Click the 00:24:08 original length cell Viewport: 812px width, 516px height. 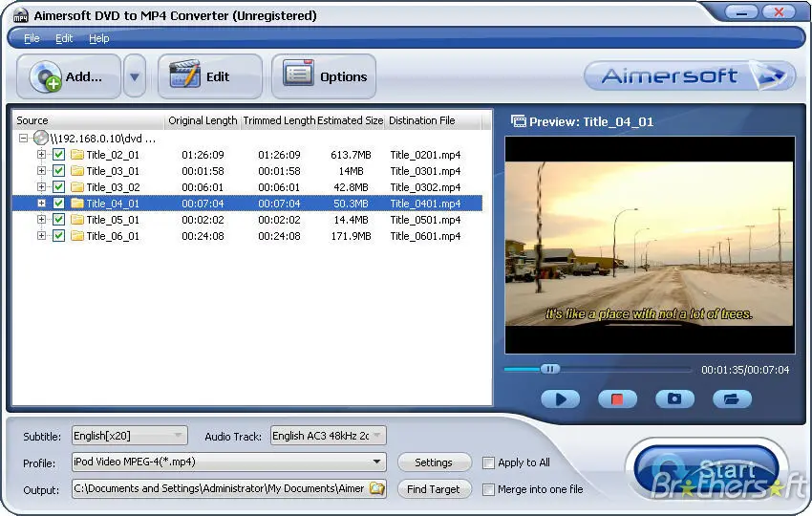(203, 236)
